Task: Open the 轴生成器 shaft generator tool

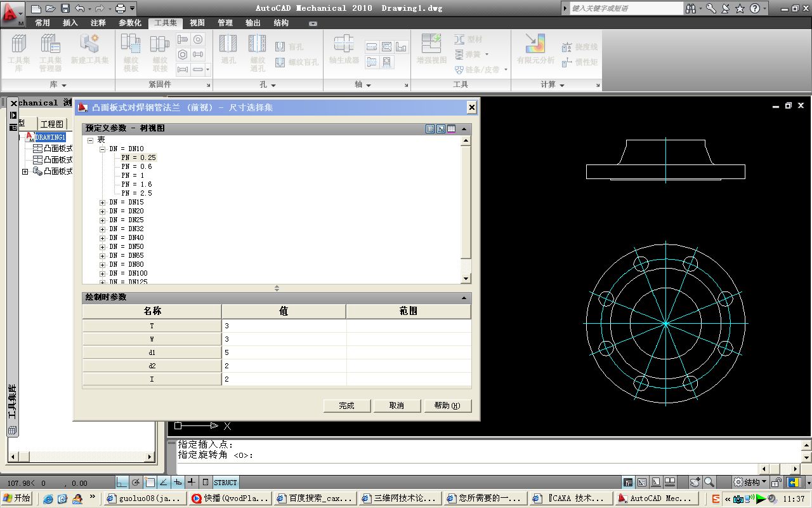Action: pos(343,51)
